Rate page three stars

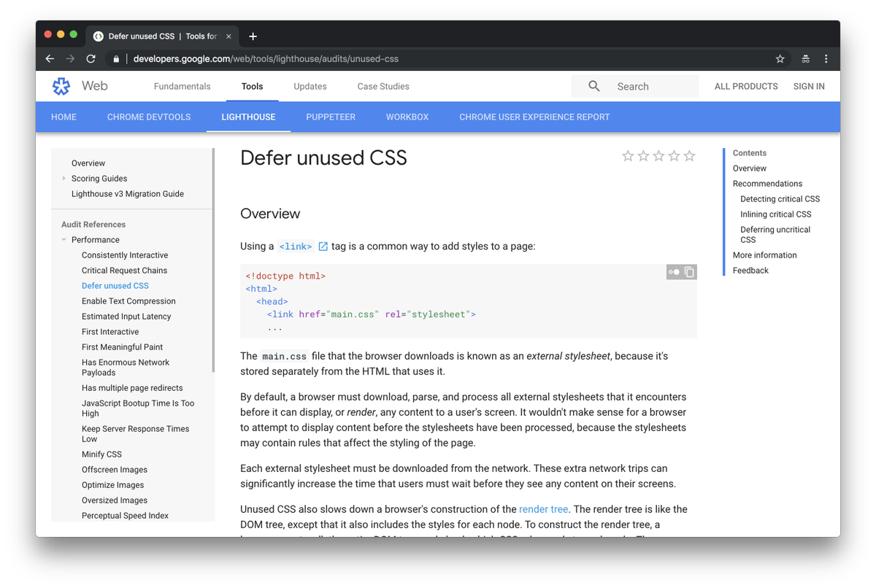click(658, 155)
